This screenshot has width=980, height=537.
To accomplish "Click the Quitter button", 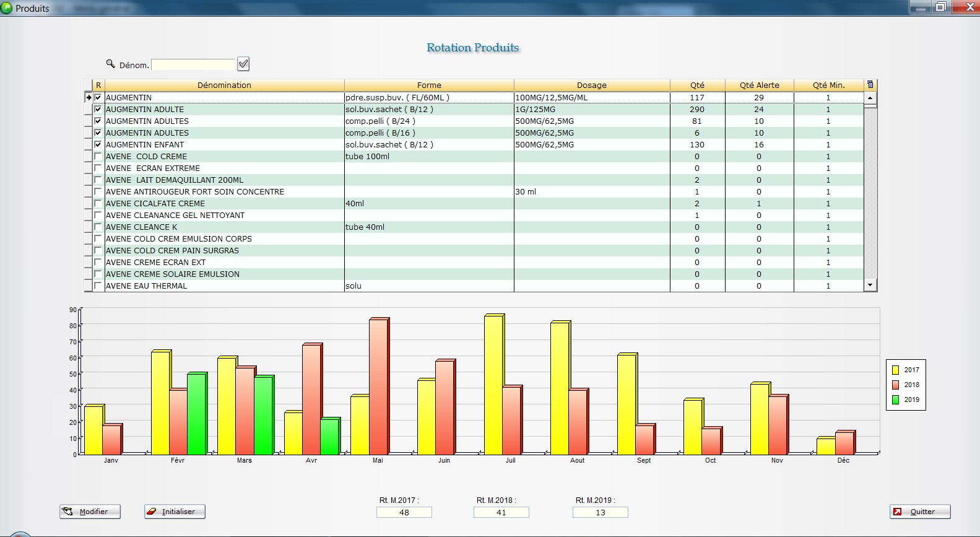I will click(x=919, y=512).
